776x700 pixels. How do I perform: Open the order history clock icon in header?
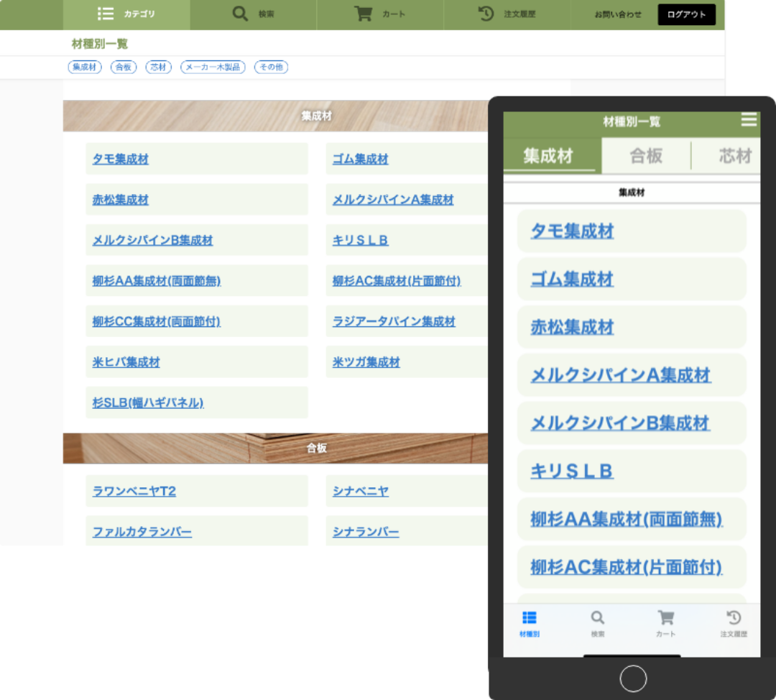pos(486,14)
